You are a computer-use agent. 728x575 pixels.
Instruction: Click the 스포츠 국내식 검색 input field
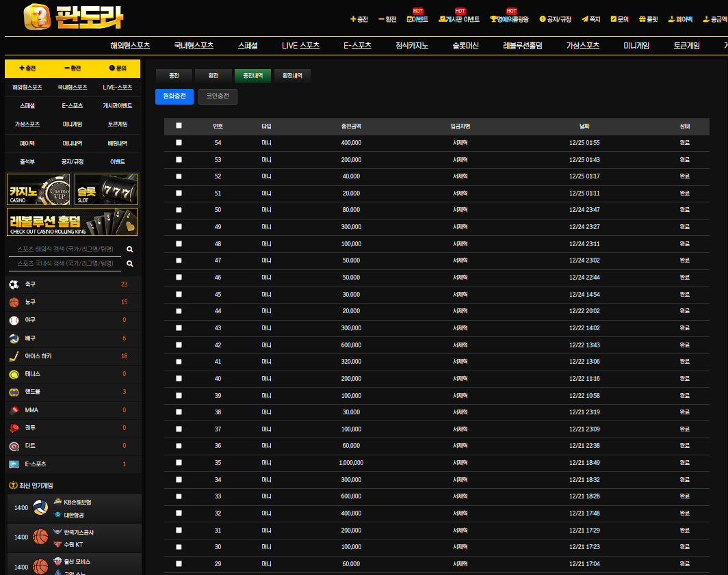[x=66, y=264]
